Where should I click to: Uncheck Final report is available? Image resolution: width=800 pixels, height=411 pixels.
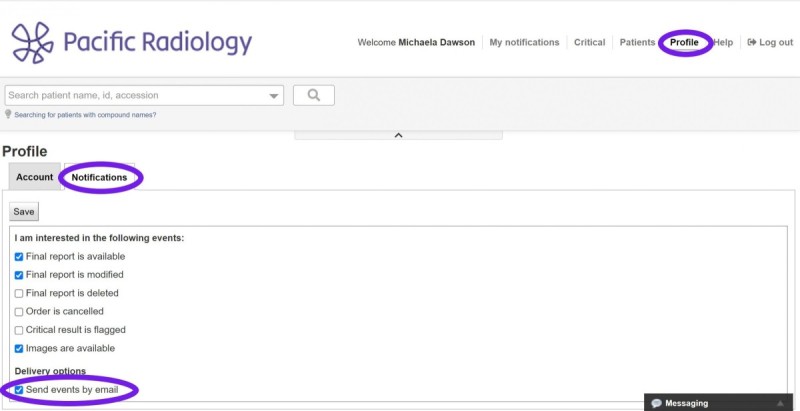pos(19,257)
